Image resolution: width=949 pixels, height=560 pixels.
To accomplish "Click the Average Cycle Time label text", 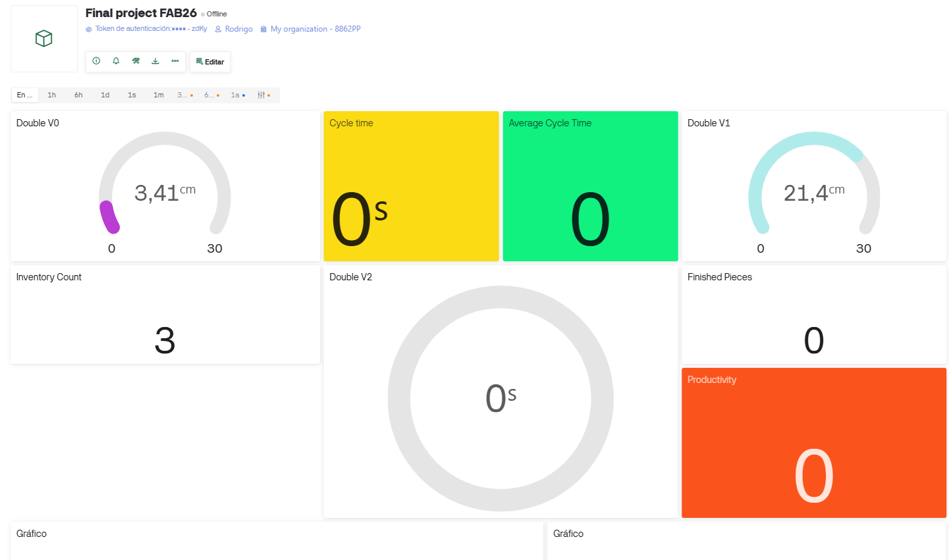I will point(550,123).
